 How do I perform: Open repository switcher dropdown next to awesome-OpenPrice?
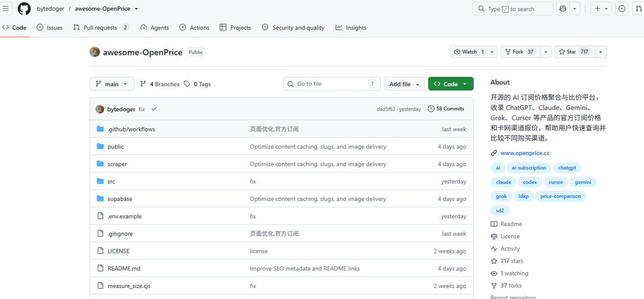point(136,9)
